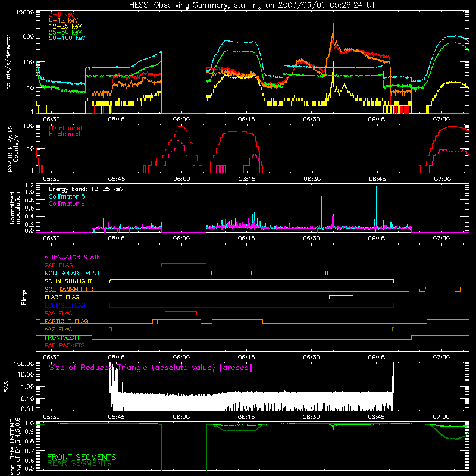Image resolution: width=476 pixels, height=476 pixels.
Task: Click the ATTENUATOR_STATE flag label
Action: 72,257
